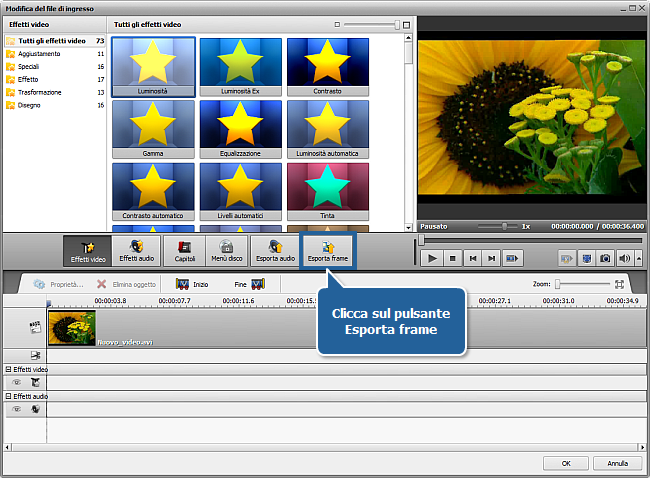Click the OK button
The width and height of the screenshot is (650, 478).
tap(566, 463)
